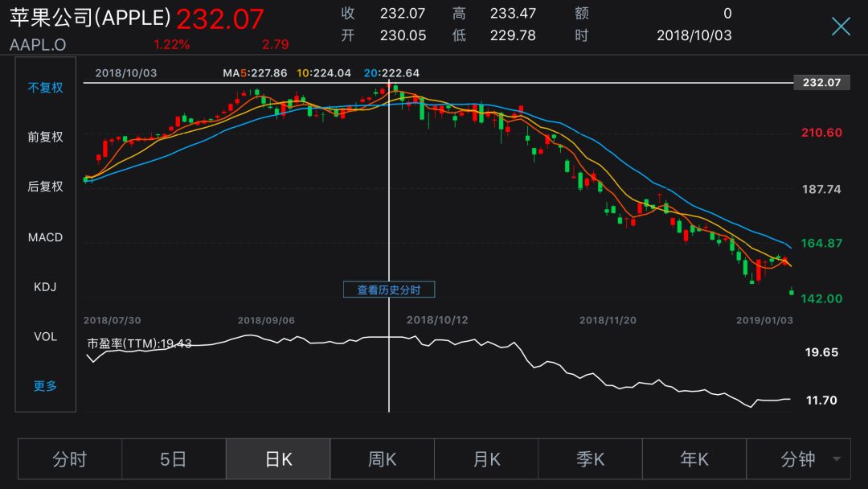This screenshot has height=489, width=868.
Task: Click the dropdown arrow beside 分钟
Action: (x=837, y=460)
